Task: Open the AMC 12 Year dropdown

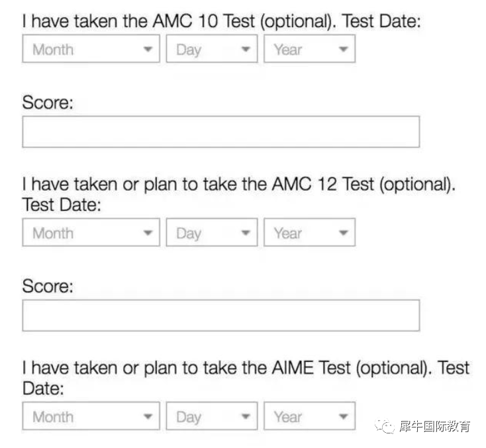Action: (x=309, y=232)
